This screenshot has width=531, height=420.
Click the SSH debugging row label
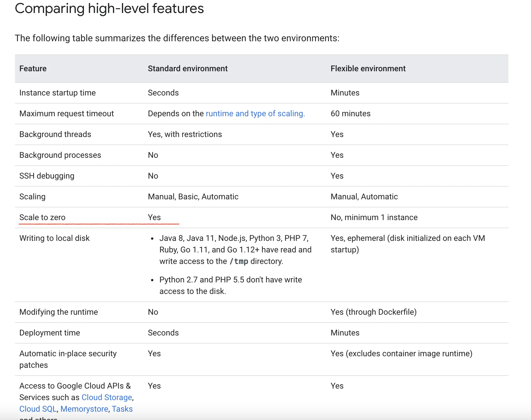point(47,176)
